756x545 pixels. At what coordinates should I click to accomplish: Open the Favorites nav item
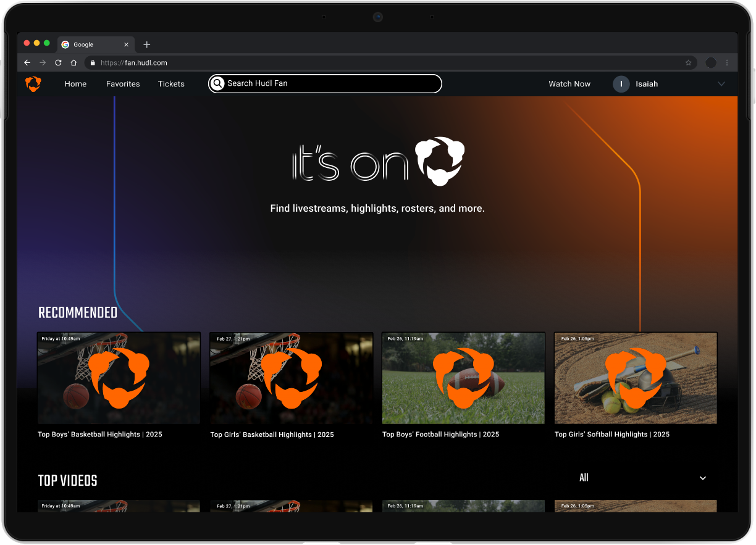click(x=123, y=84)
